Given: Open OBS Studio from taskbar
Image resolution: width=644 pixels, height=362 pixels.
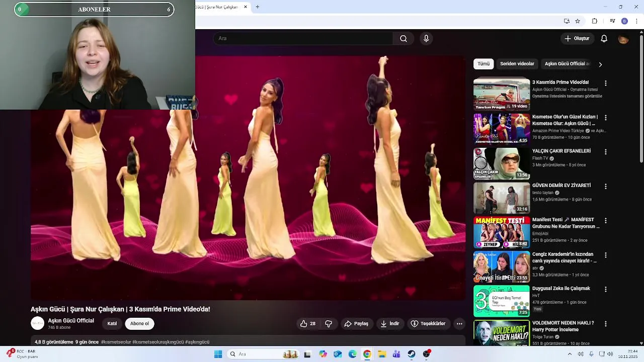Looking at the screenshot, I should [x=427, y=354].
